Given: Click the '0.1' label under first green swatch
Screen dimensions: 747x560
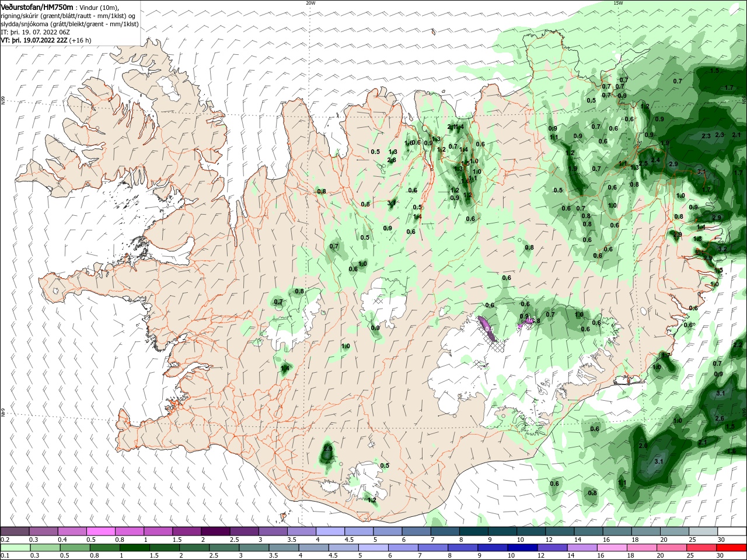Looking at the screenshot, I should 5,555.
